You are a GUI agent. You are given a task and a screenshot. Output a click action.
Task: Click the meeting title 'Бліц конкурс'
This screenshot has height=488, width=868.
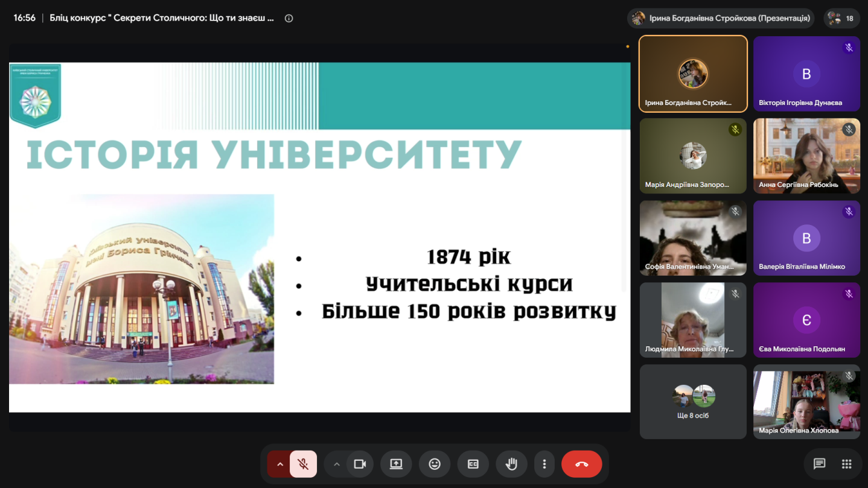[162, 18]
